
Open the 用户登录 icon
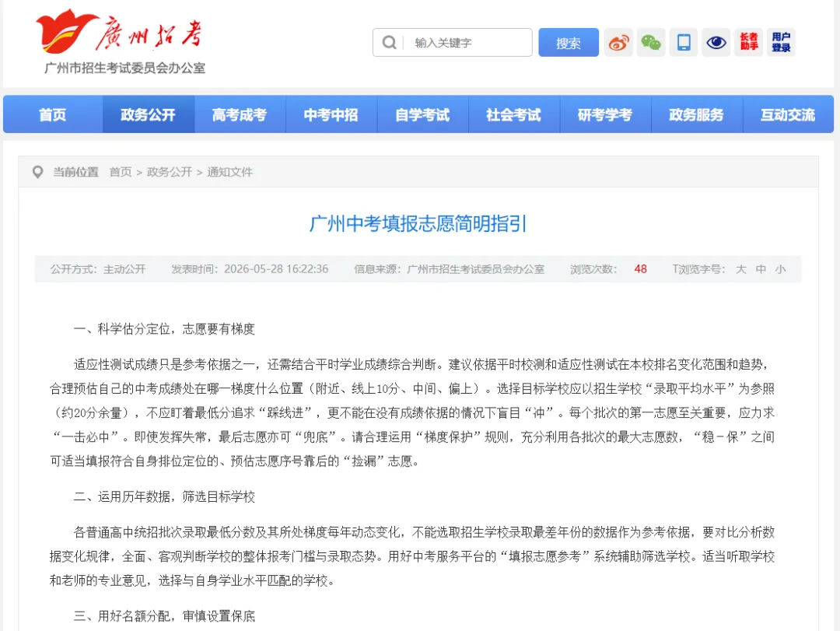coord(781,42)
